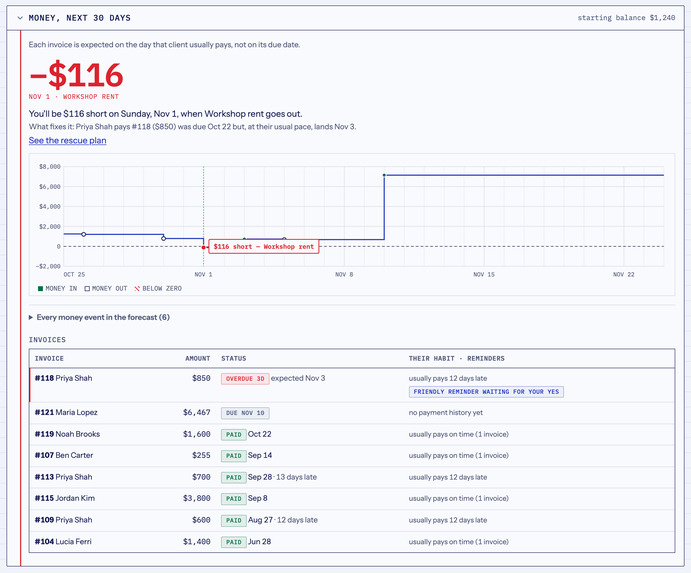
Task: Click the Money In green legend square
Action: [41, 289]
